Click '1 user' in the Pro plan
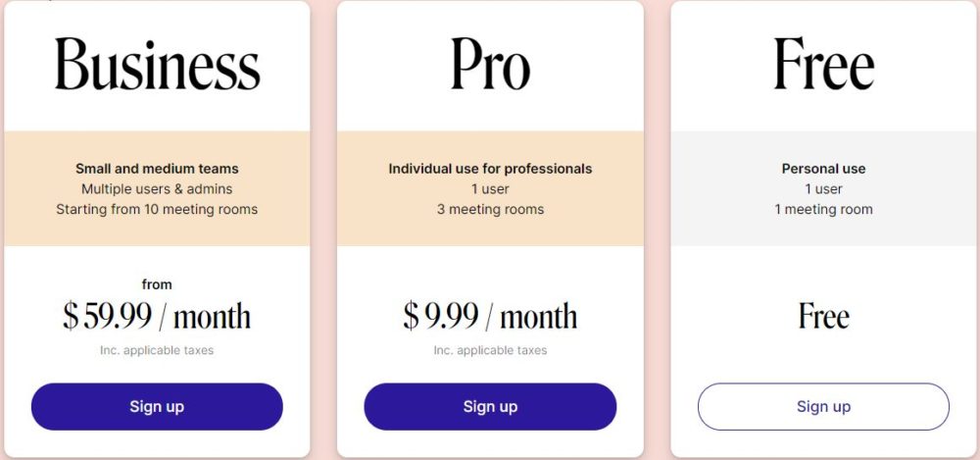980x460 pixels. [490, 188]
